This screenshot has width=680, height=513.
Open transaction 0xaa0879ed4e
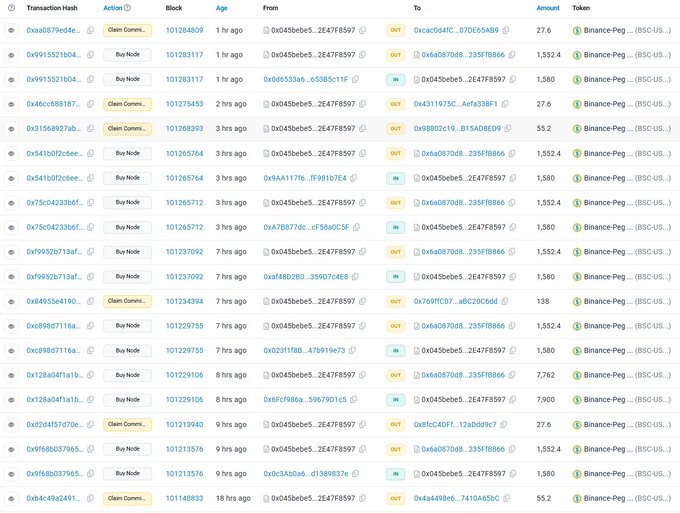53,30
